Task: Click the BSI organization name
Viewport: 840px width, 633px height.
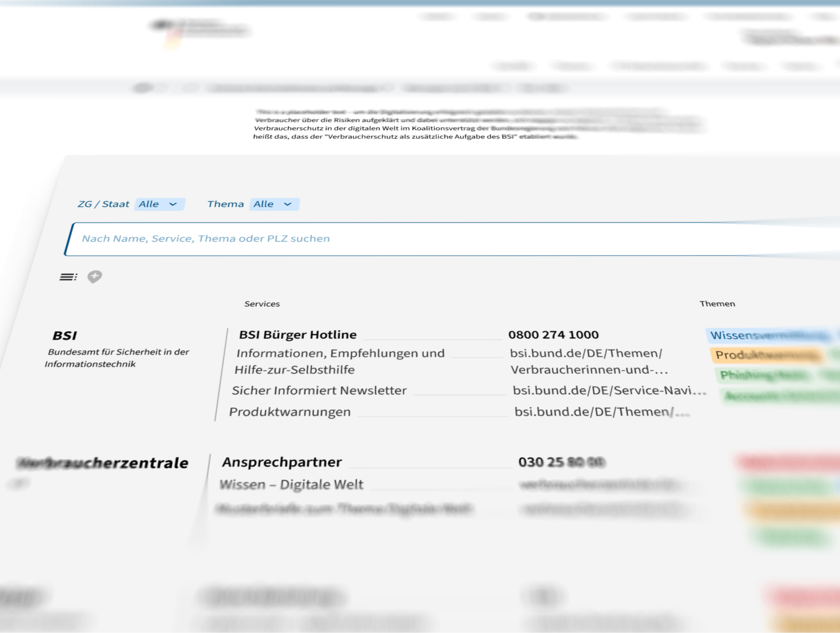Action: (x=64, y=336)
